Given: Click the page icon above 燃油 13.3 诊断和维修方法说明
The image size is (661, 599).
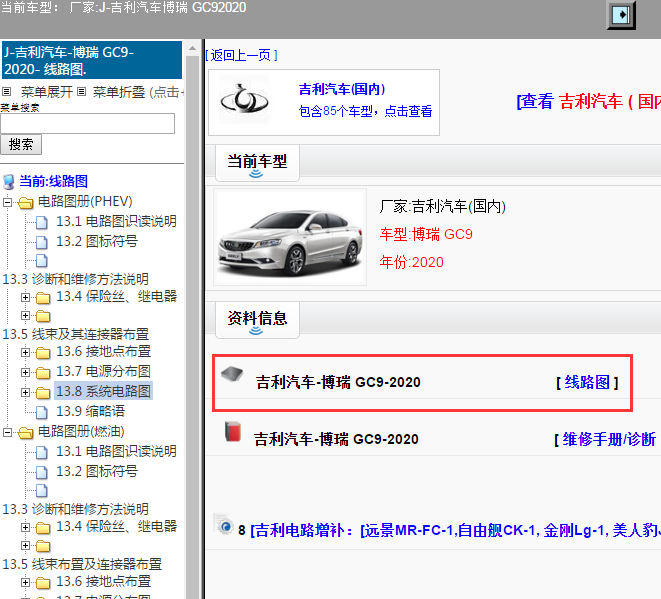Looking at the screenshot, I should pos(41,490).
